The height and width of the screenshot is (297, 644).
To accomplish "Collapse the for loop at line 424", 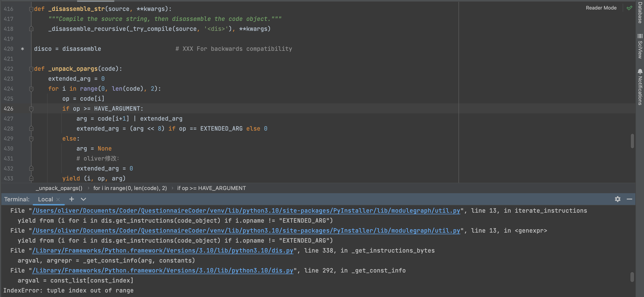I will (31, 89).
